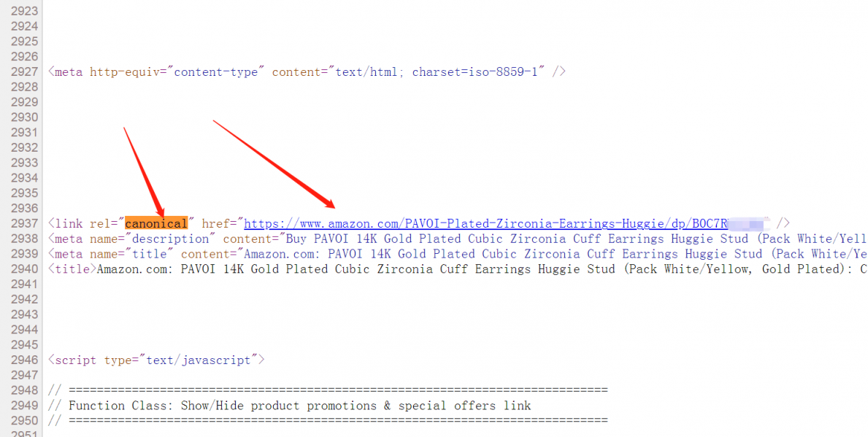Click line number 2942
This screenshot has height=437, width=868.
click(x=24, y=300)
